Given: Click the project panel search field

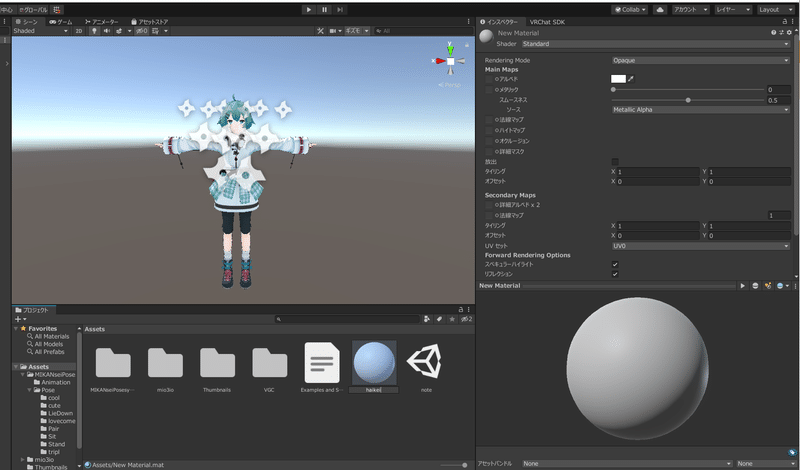Looking at the screenshot, I should click(347, 319).
